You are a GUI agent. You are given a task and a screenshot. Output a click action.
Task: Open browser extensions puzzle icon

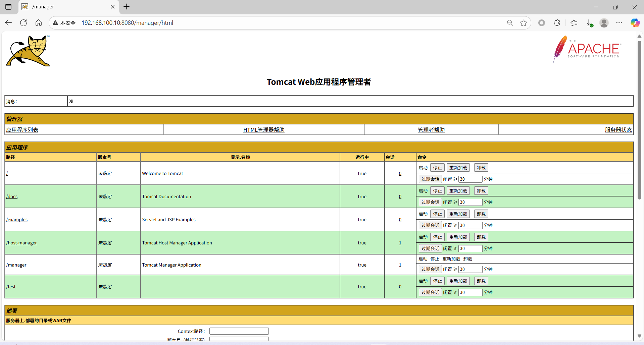557,23
